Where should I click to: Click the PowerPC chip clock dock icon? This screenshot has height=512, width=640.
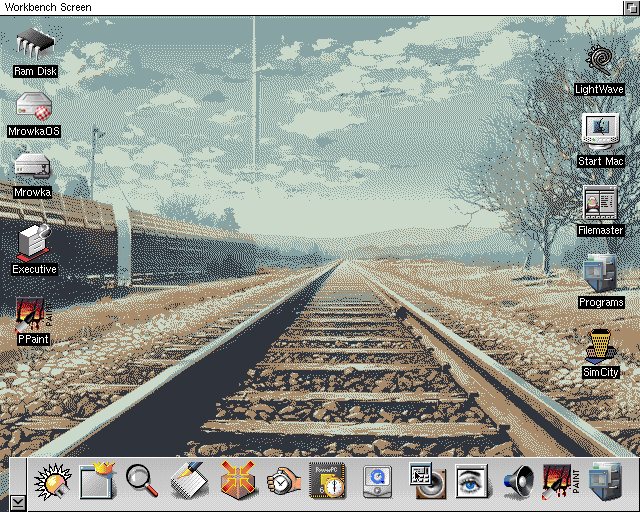(x=327, y=480)
